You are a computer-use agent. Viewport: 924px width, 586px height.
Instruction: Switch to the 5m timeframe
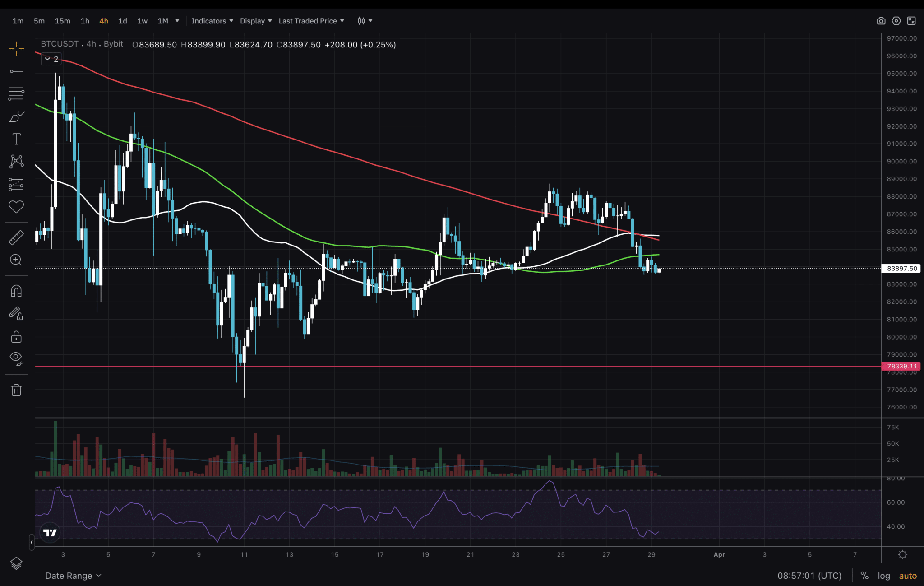[x=39, y=21]
